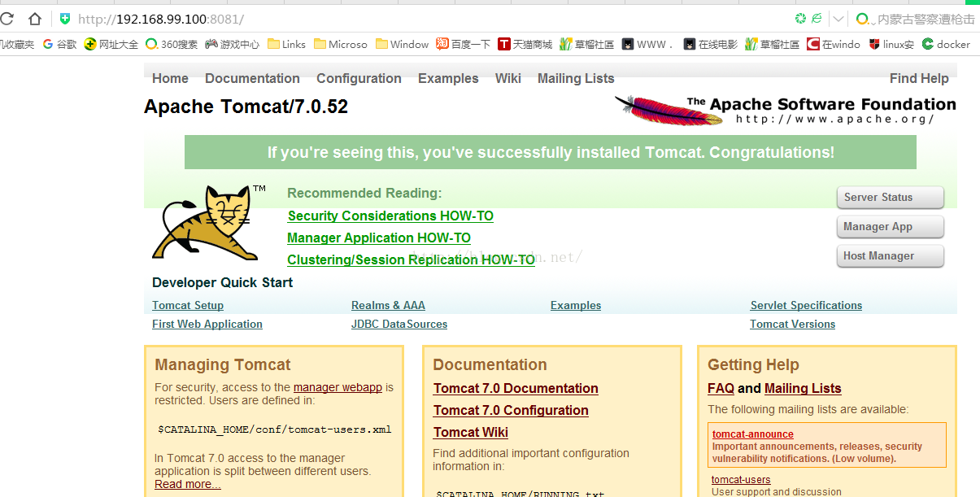Open the tomcat-users mailing list link

741,480
